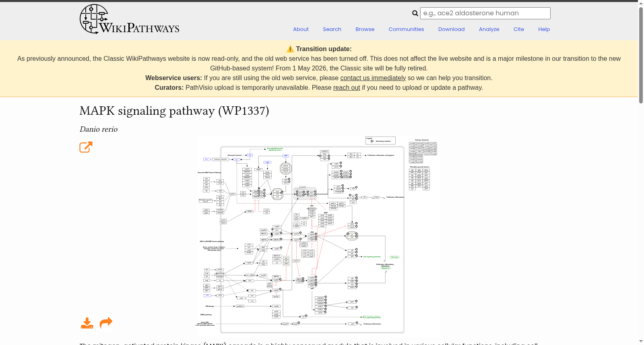Follow the 'reach out' link
Screen dimensions: 644x345
pyautogui.click(x=347, y=88)
